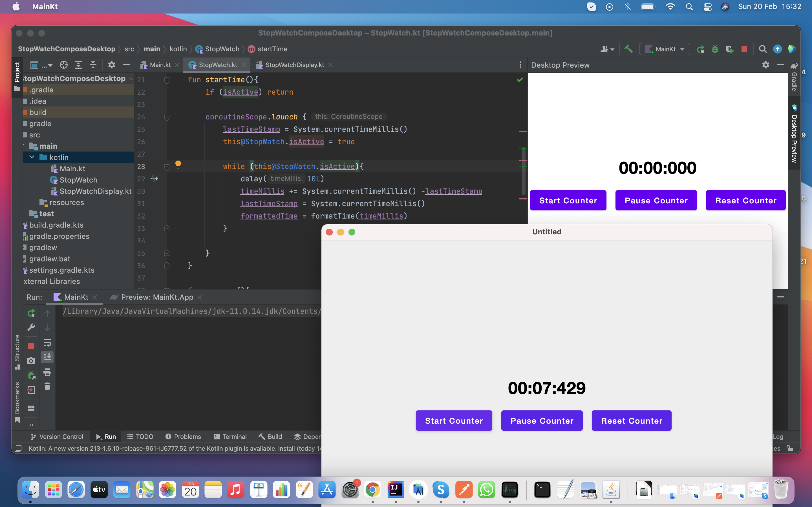Open Search Everywhere magnifier
The image size is (812, 507).
pos(762,49)
